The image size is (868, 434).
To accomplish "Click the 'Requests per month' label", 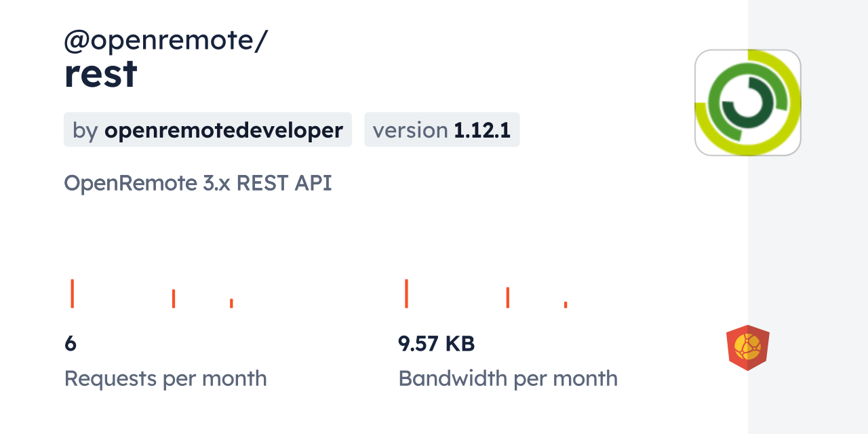I will (165, 378).
